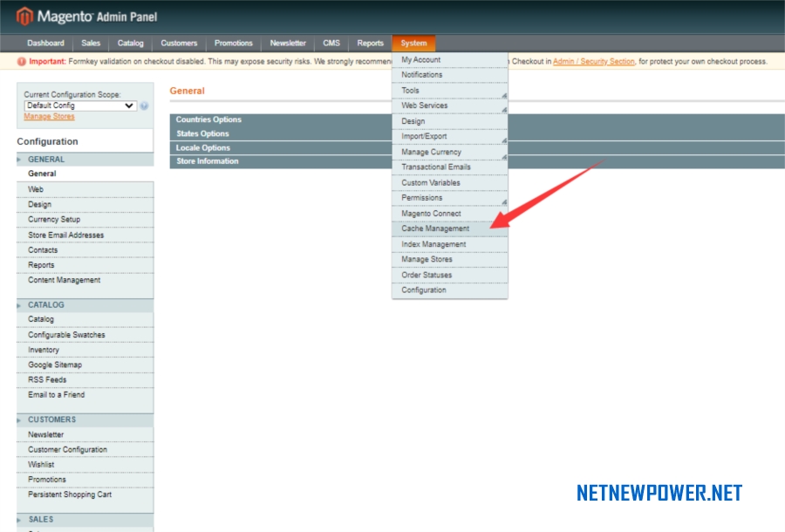
Task: Select Transactional Emails menu entry
Action: tap(449, 167)
